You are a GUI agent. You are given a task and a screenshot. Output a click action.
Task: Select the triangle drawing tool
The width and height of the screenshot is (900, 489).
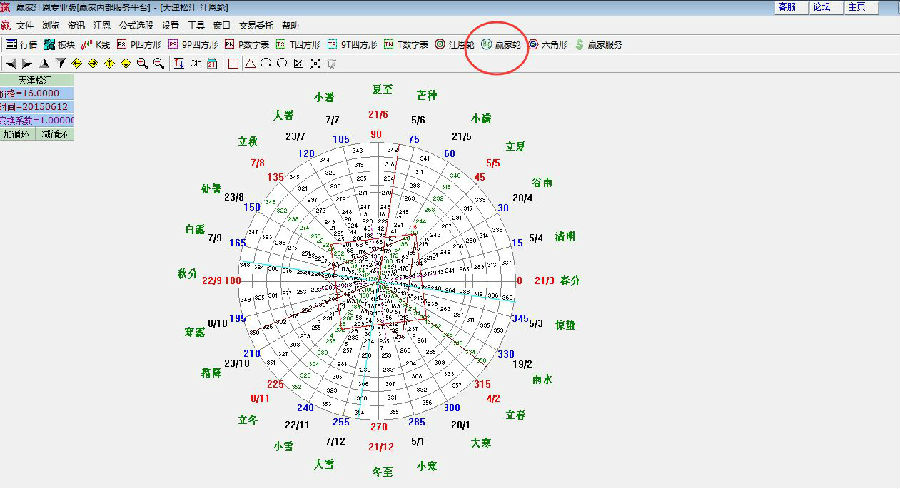pyautogui.click(x=250, y=64)
